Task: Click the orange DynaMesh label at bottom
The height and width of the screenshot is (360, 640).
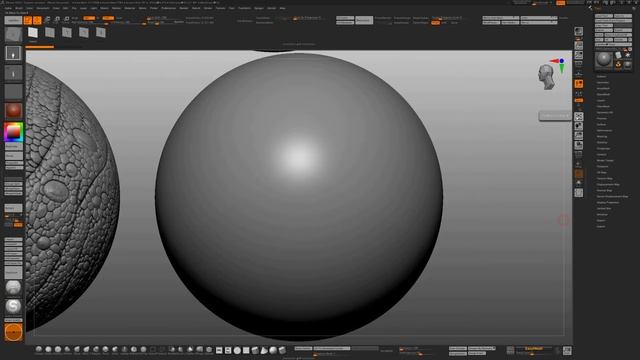Action: (533, 349)
